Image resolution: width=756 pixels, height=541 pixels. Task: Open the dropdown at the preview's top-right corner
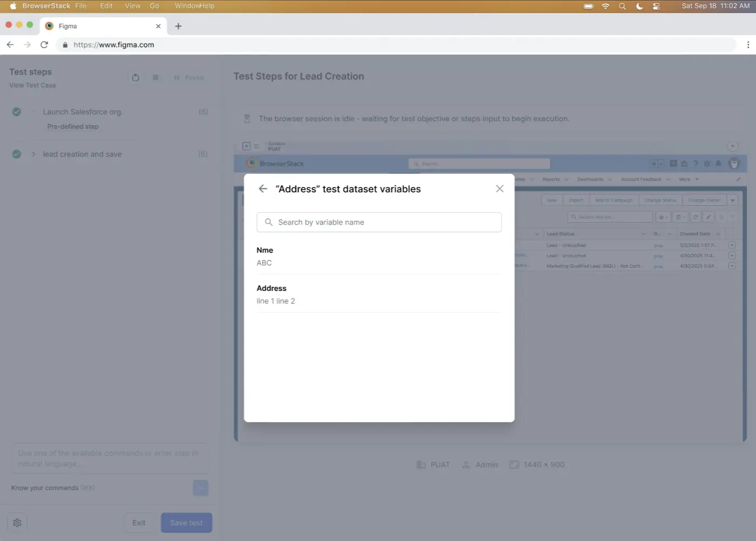[x=733, y=146]
